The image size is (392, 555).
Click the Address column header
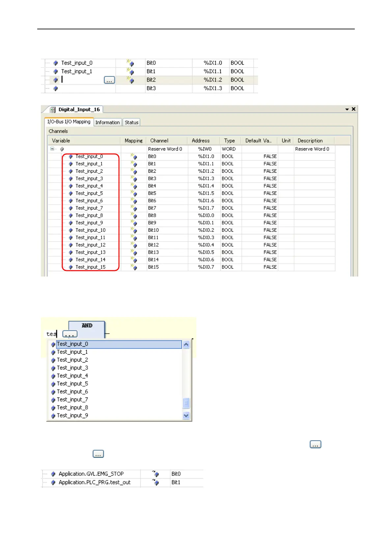[204, 140]
